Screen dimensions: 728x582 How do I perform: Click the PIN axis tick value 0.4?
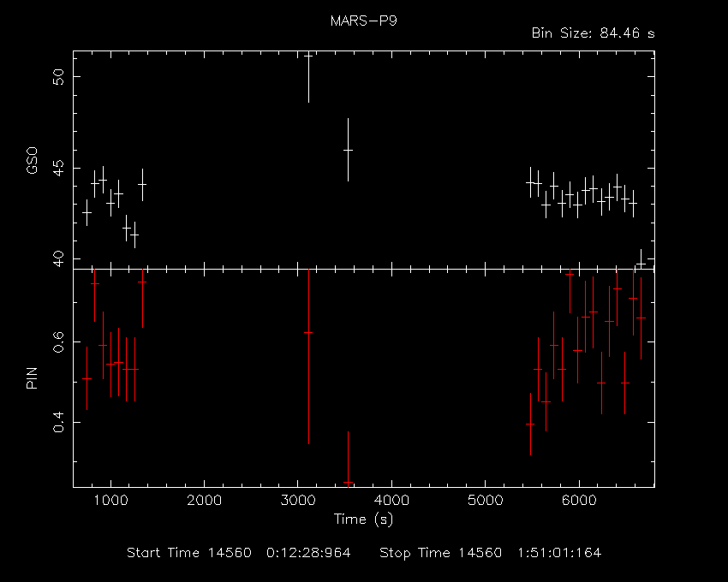[x=58, y=422]
